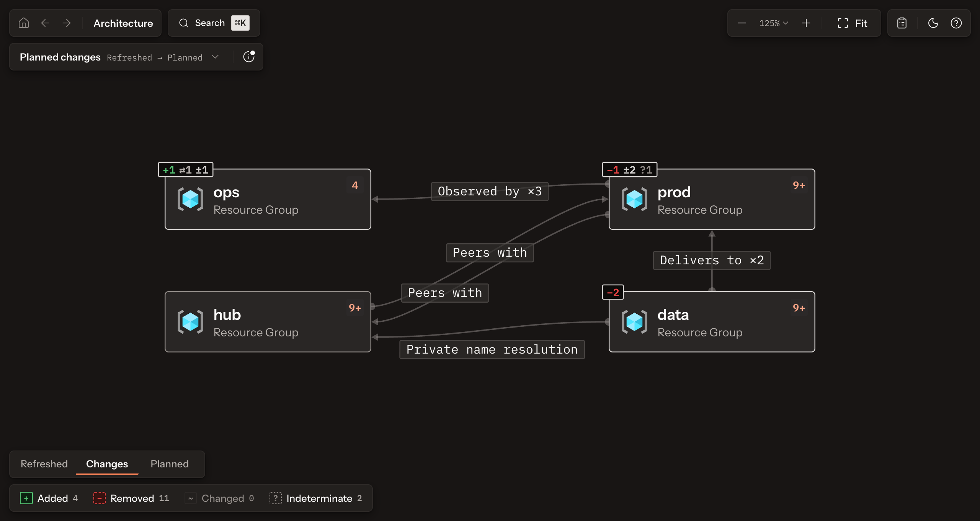Image resolution: width=980 pixels, height=521 pixels.
Task: Open the data Resource Group node
Action: (712, 322)
